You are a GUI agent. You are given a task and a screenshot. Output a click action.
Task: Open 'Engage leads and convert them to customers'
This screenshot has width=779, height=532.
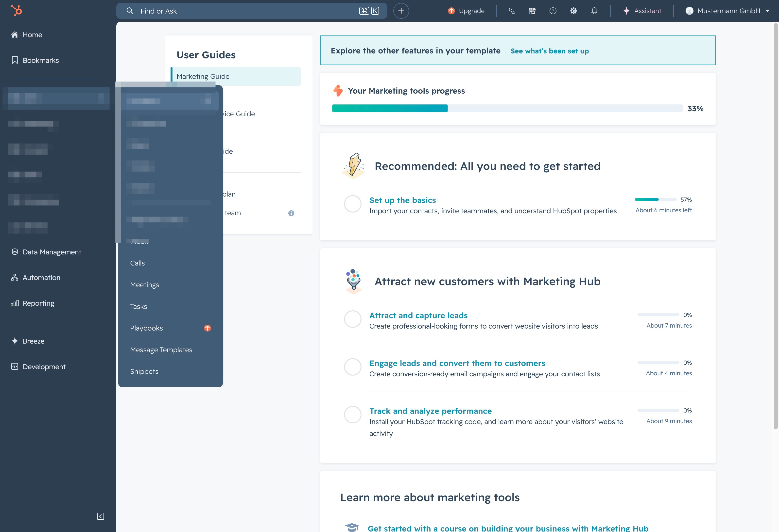457,363
